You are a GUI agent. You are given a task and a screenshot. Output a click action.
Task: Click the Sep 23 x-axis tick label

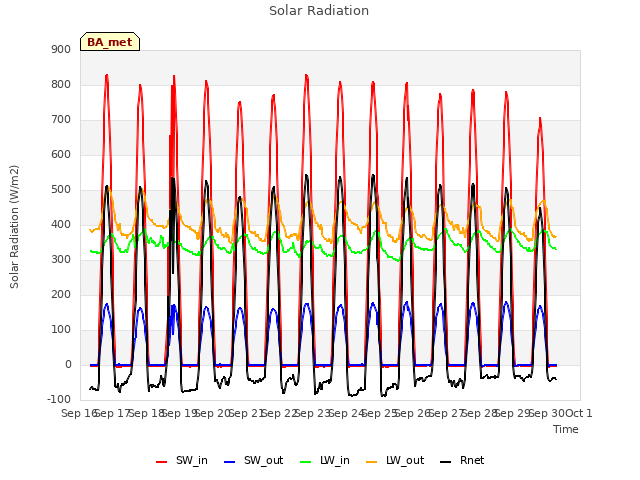tap(313, 413)
